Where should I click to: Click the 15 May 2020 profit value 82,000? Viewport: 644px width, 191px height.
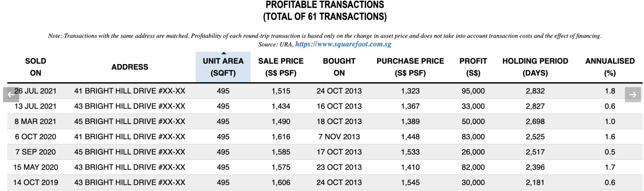473,167
